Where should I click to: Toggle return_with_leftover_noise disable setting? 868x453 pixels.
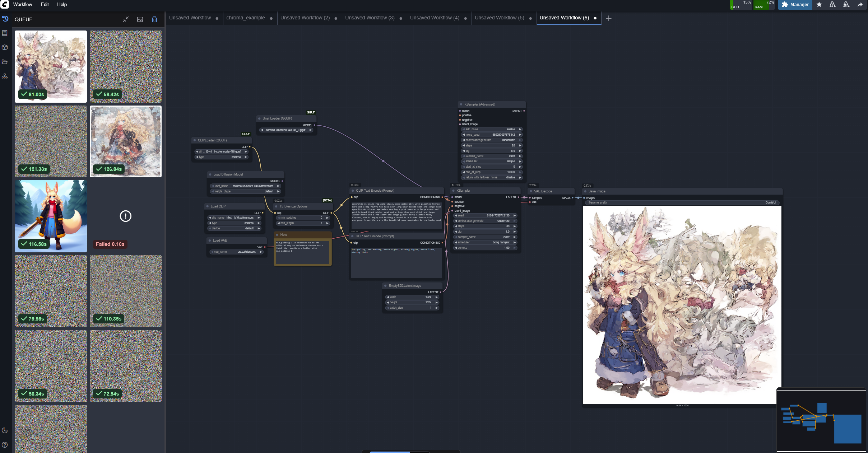(x=491, y=177)
